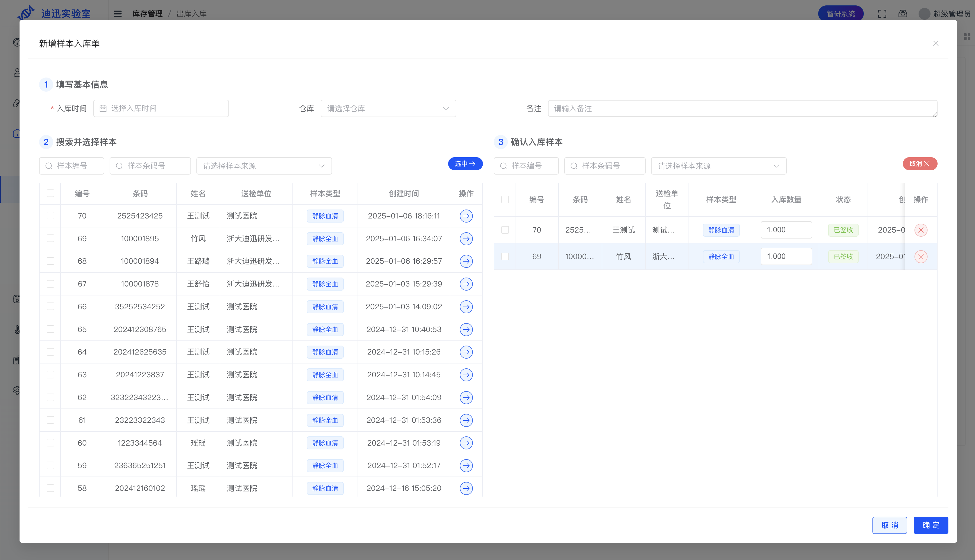Click 已签收 status for confirmed sample 70
Image resolution: width=975 pixels, height=560 pixels.
click(x=843, y=230)
